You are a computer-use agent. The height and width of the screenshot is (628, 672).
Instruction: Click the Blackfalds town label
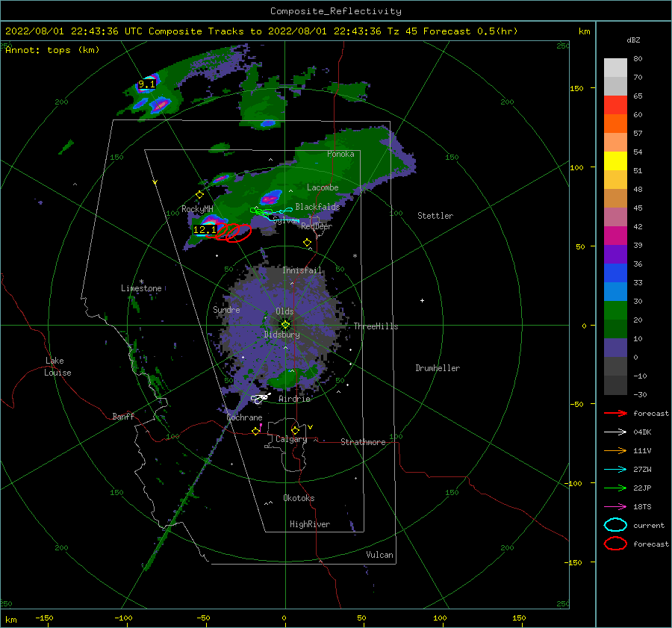click(x=317, y=207)
